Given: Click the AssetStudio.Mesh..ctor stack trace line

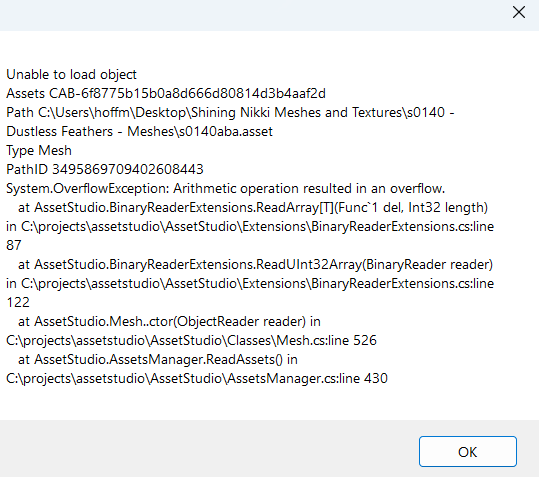Looking at the screenshot, I should point(169,322).
